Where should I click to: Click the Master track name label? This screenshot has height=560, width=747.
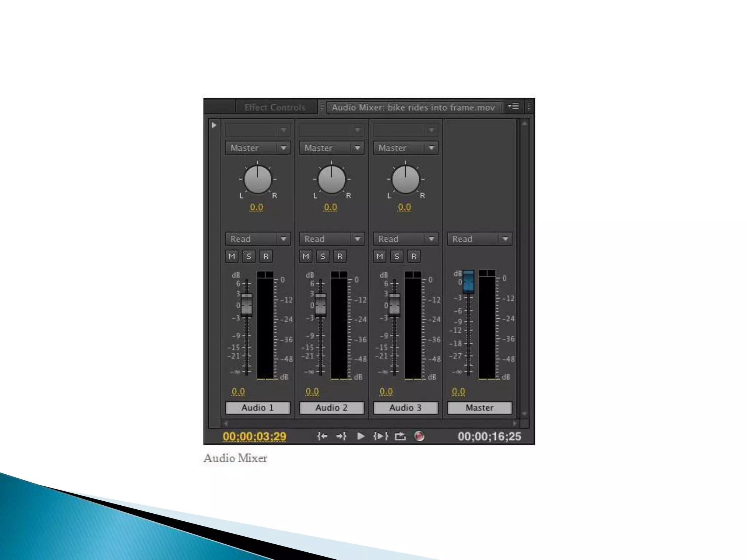coord(479,408)
